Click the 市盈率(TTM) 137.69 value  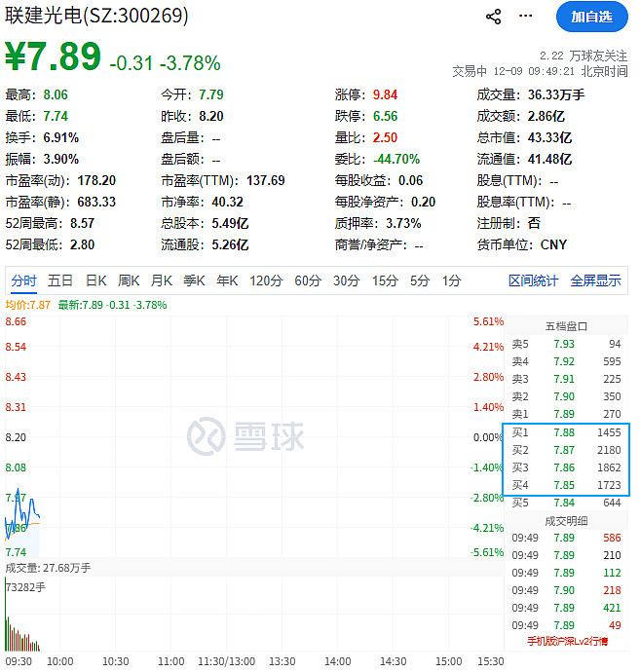click(266, 180)
